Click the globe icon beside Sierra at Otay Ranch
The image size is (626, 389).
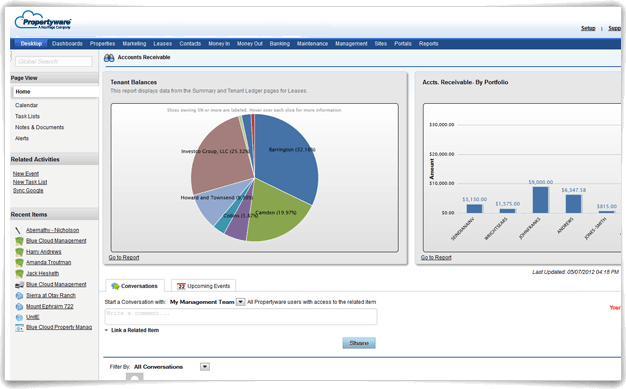(19, 296)
